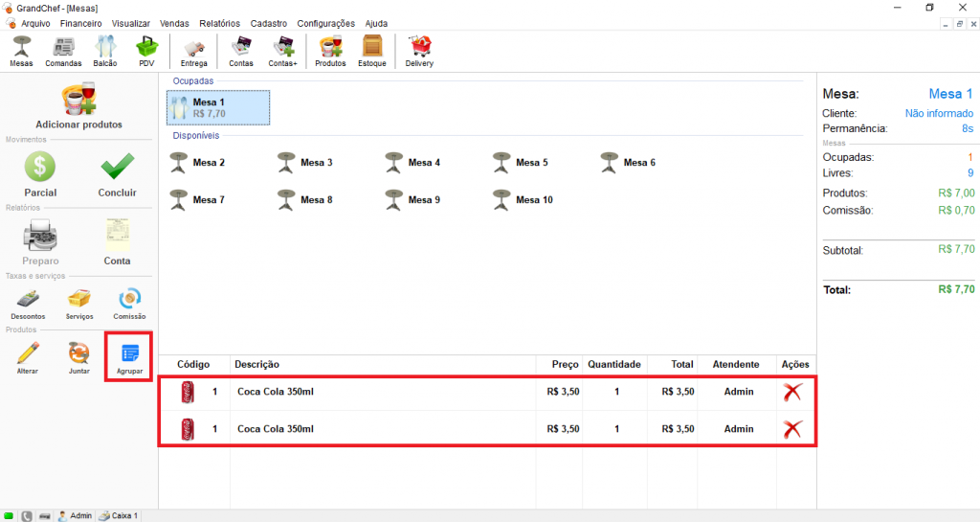
Task: Click the Balcão toolbar icon
Action: point(105,51)
